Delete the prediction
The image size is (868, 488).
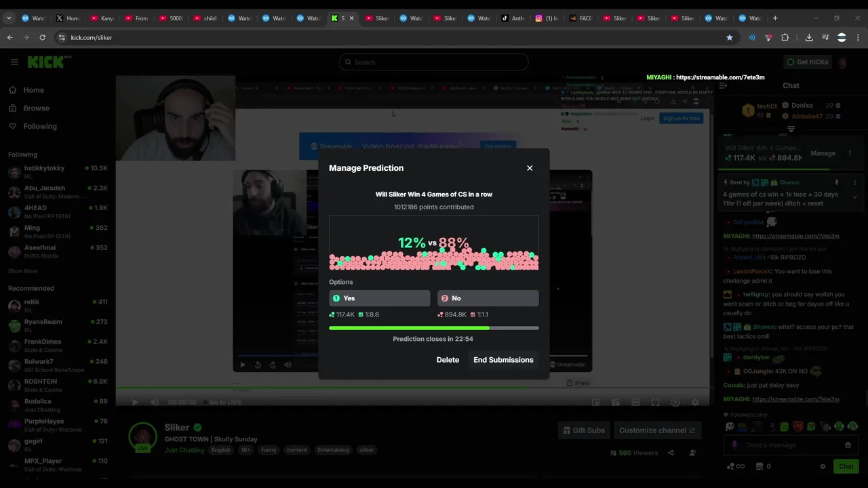tap(448, 360)
